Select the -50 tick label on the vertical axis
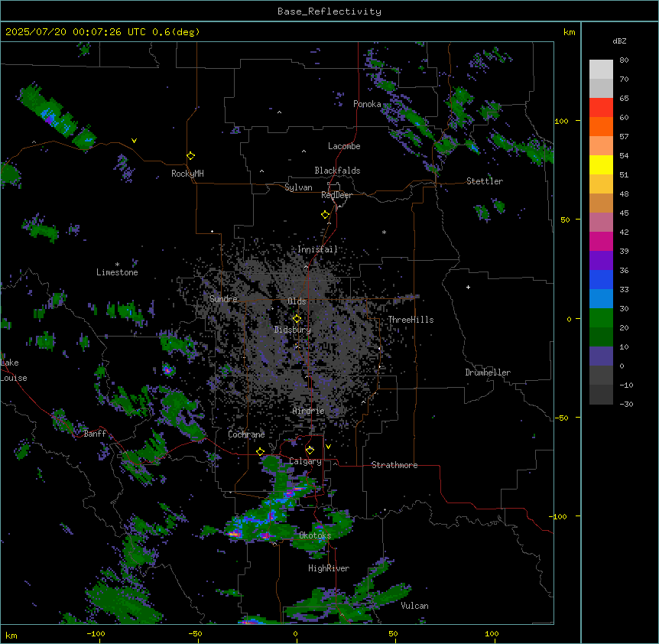This screenshot has width=659, height=644. 561,418
